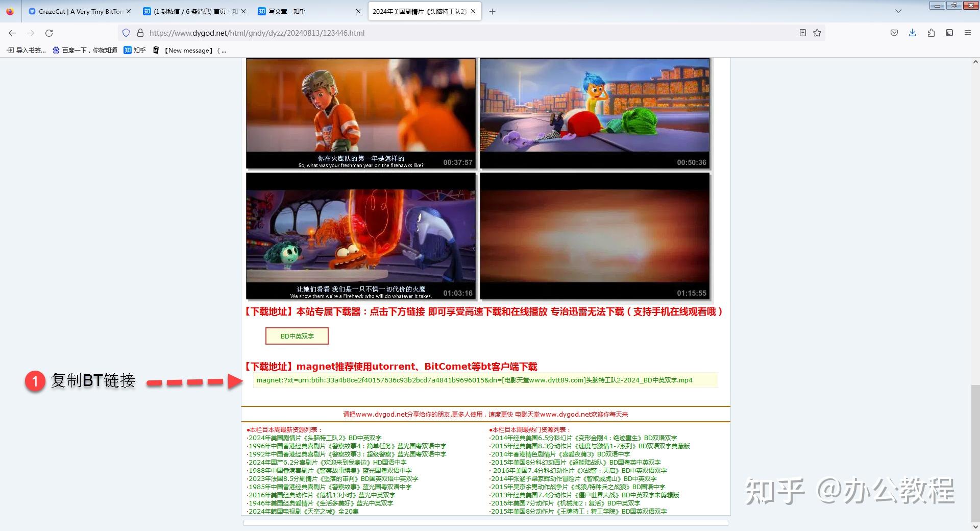The height and width of the screenshot is (531, 980).
Task: Click the 下载地址 magnet推荐使用utorrent heading text
Action: (x=391, y=366)
